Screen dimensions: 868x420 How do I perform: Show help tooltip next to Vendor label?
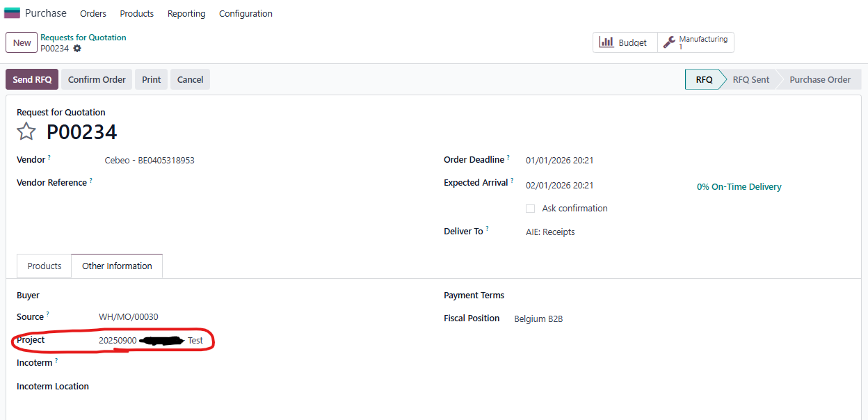click(x=49, y=158)
